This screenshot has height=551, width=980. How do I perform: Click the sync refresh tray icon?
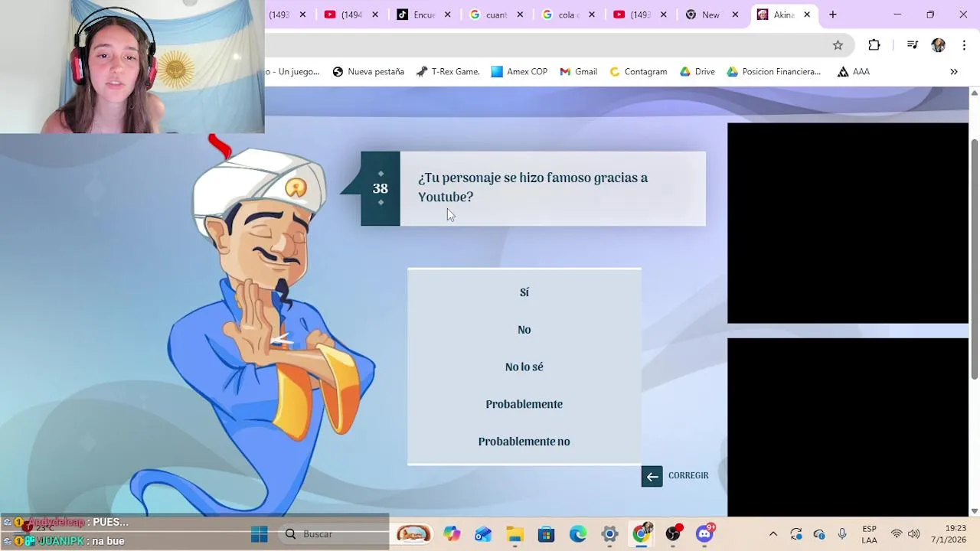pyautogui.click(x=796, y=534)
